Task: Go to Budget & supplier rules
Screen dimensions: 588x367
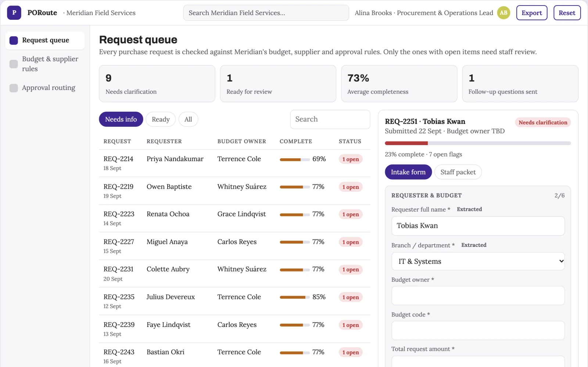Action: click(45, 64)
